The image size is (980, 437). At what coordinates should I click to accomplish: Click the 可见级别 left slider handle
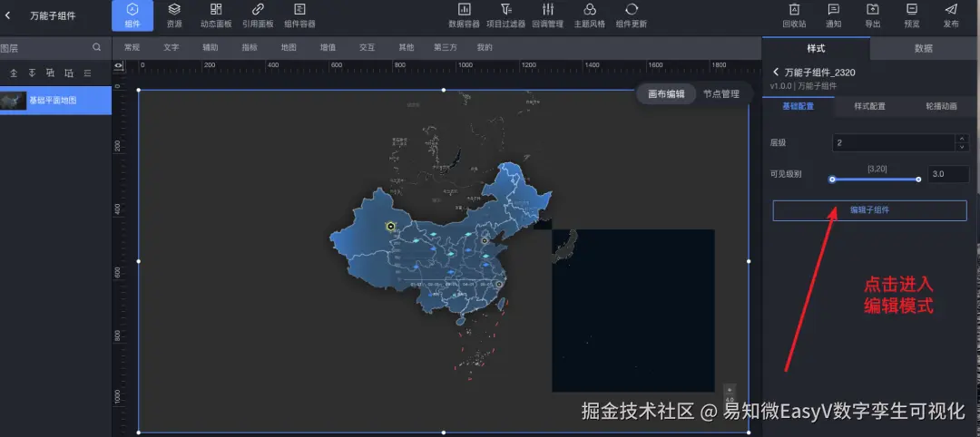[x=832, y=180]
